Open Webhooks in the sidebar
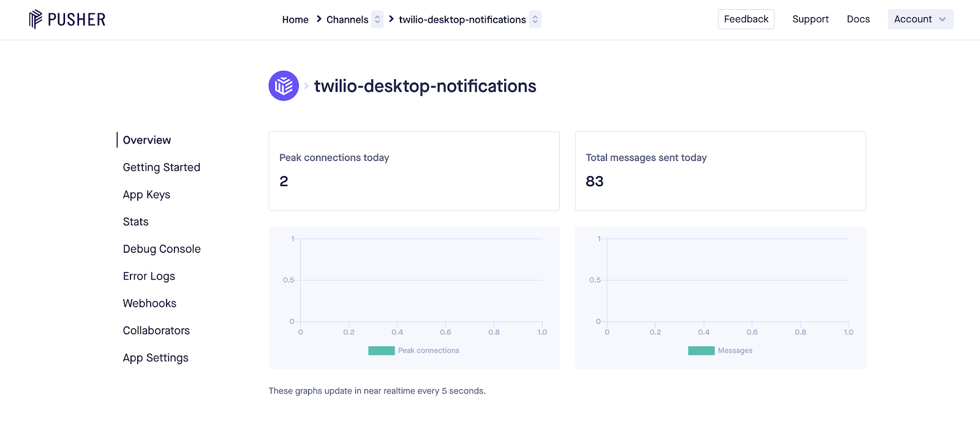This screenshot has height=421, width=980. [x=149, y=304]
